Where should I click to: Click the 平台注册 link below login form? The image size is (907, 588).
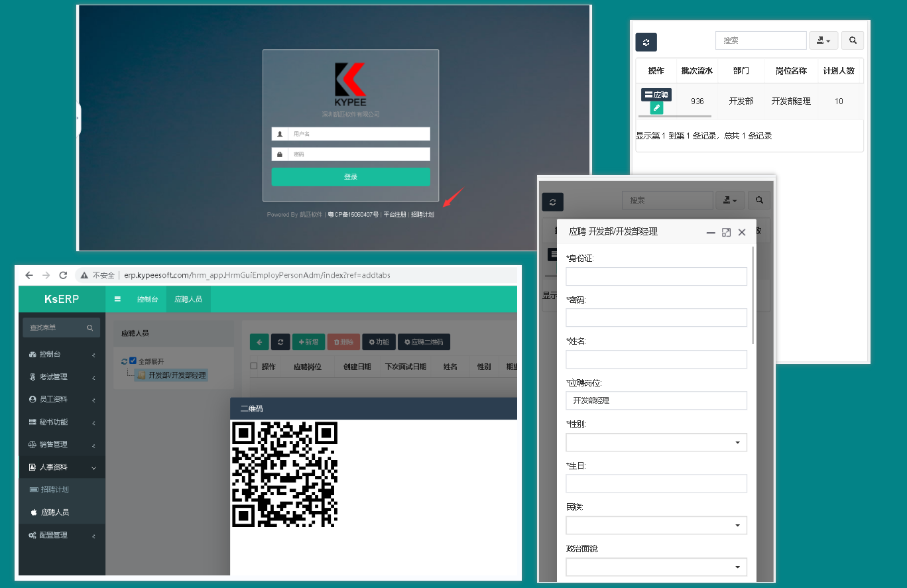point(394,215)
